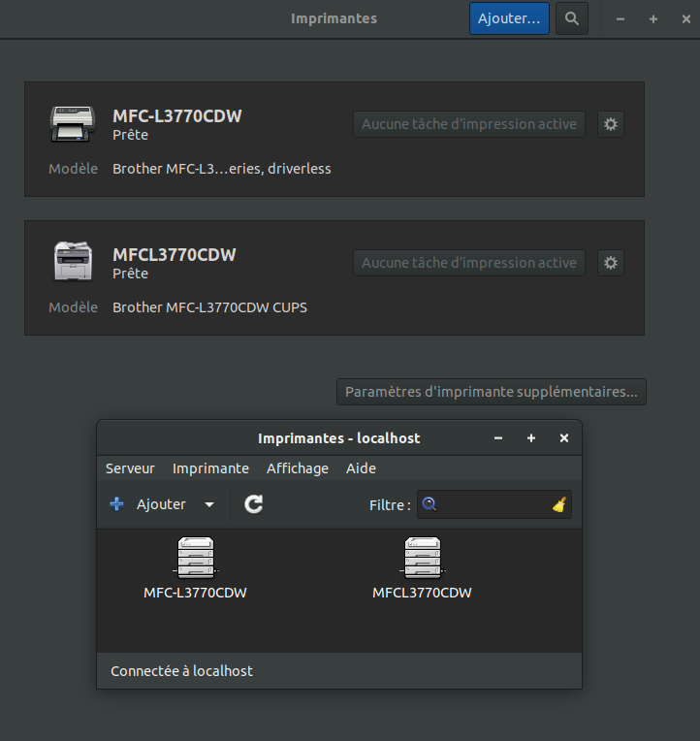This screenshot has width=700, height=741.
Task: Click the Connectée à localhost status text
Action: click(182, 671)
